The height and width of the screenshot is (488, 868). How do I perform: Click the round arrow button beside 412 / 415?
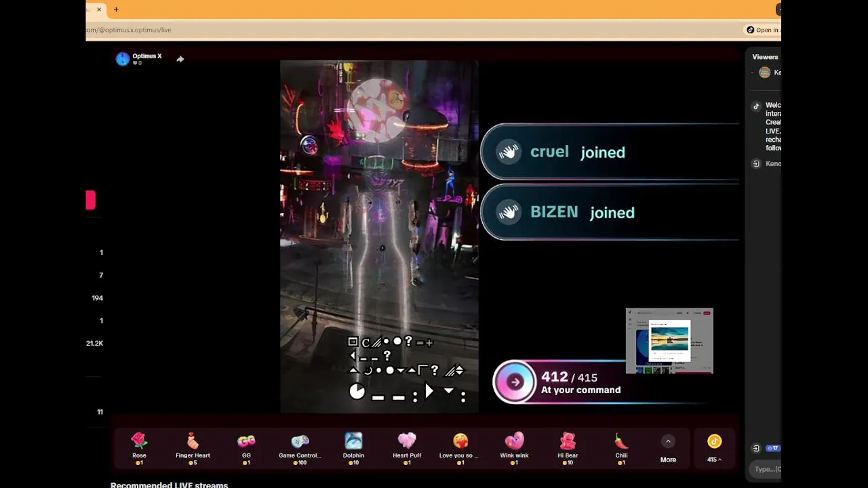[x=515, y=382]
